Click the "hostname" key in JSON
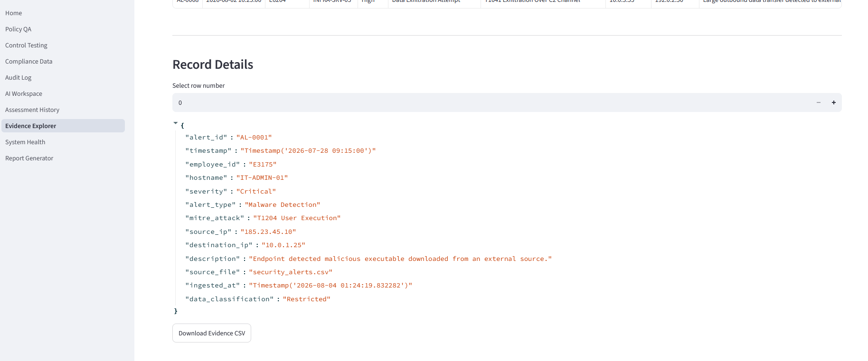This screenshot has width=868, height=361. click(207, 178)
